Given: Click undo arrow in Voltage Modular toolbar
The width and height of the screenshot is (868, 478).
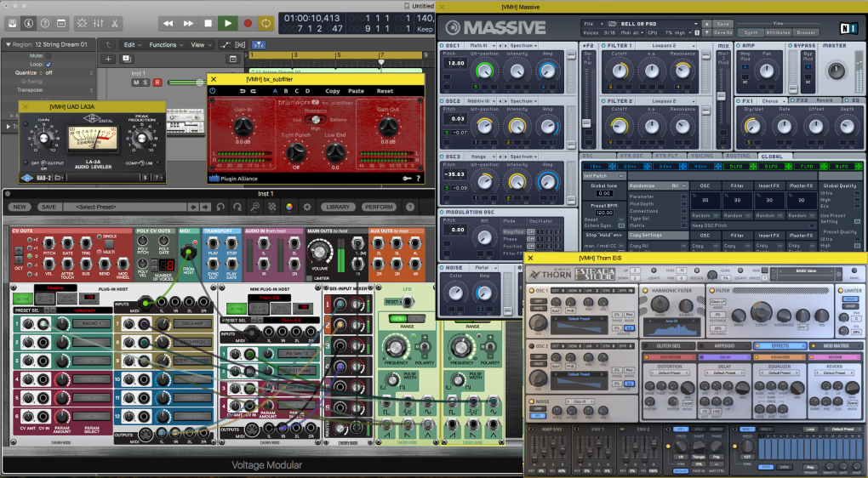Looking at the screenshot, I should click(221, 207).
